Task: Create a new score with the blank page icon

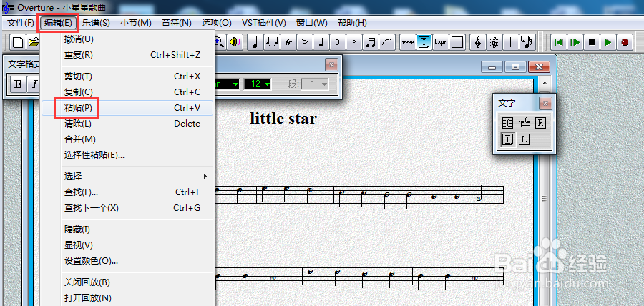Action: click(x=17, y=42)
